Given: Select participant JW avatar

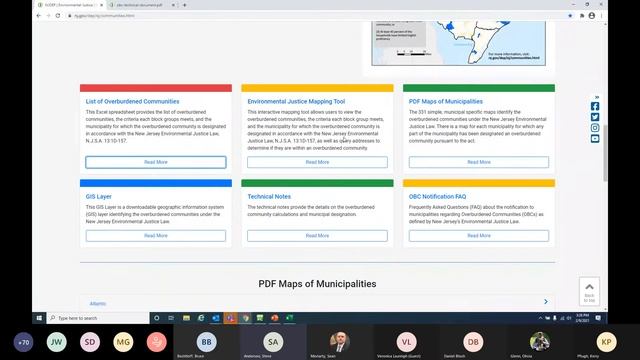Looking at the screenshot, I should (x=57, y=342).
